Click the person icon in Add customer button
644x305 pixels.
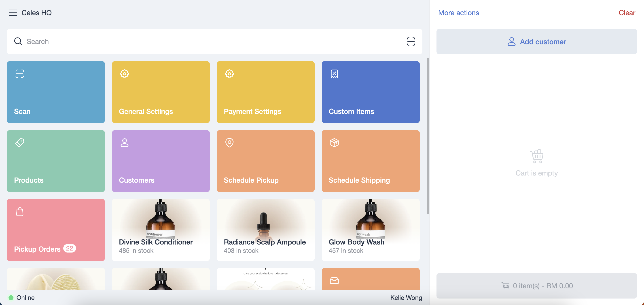(x=511, y=42)
